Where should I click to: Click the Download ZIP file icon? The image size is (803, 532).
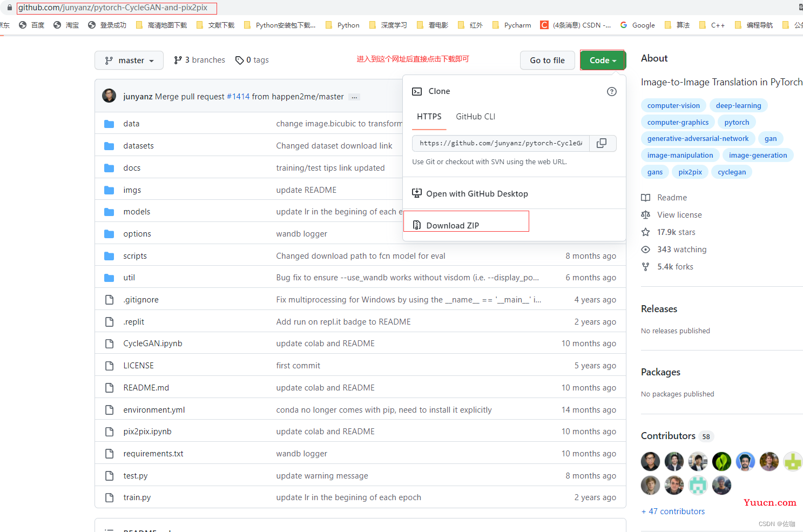click(417, 225)
